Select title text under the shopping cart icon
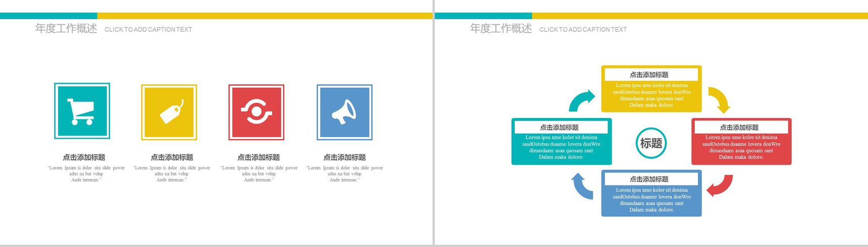Viewport: 868px width, 247px height. [84, 157]
